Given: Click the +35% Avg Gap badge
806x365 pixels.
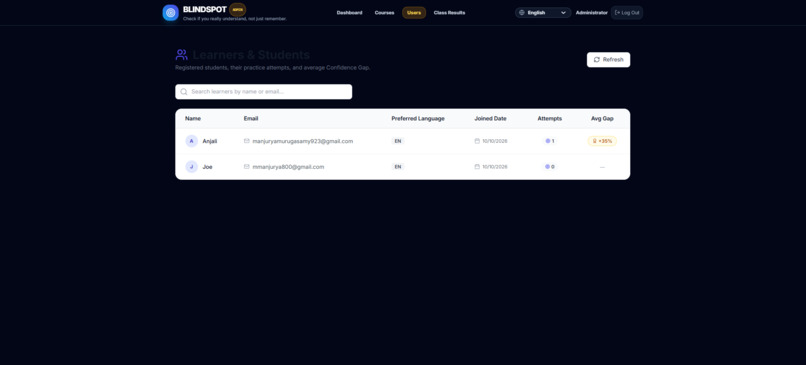Looking at the screenshot, I should 602,141.
